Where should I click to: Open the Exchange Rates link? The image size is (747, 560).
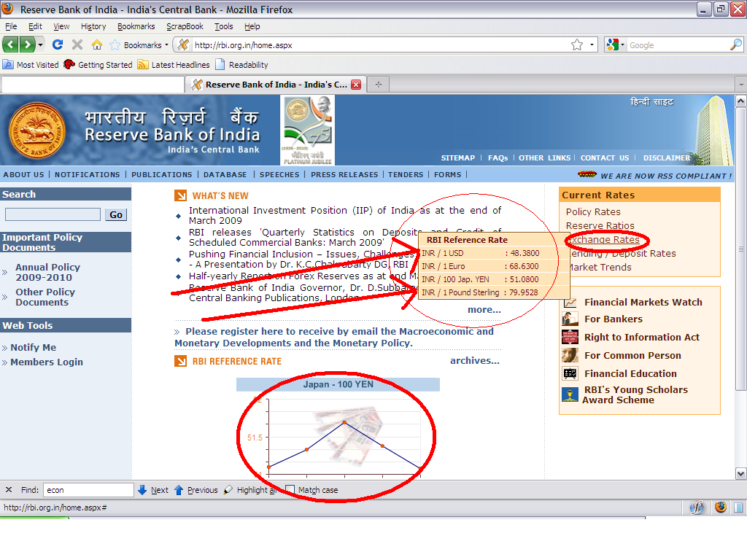[604, 239]
